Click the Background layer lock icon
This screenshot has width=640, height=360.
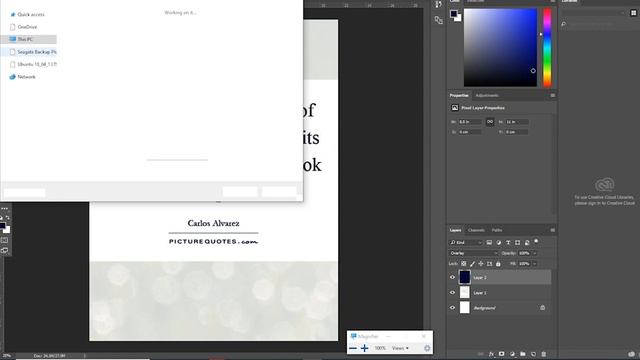coord(542,308)
